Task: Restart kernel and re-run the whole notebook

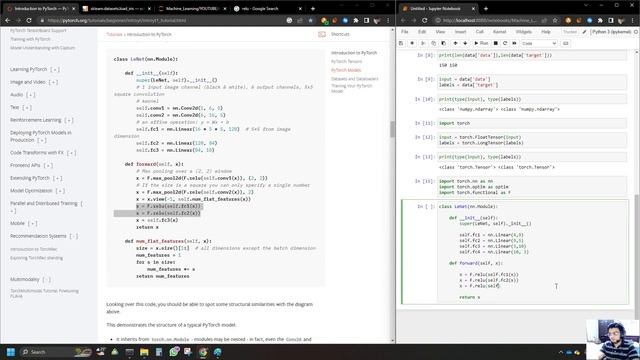Action: click(514, 43)
